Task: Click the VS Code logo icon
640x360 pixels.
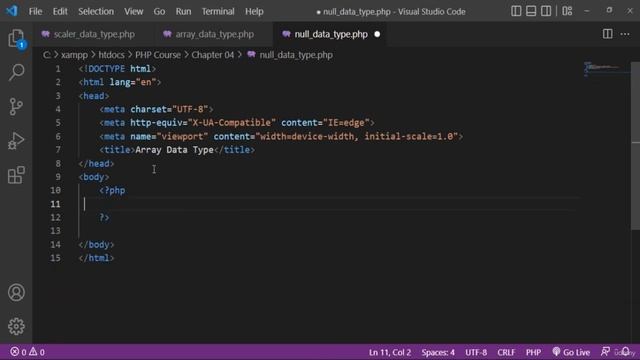Action: tap(12, 11)
